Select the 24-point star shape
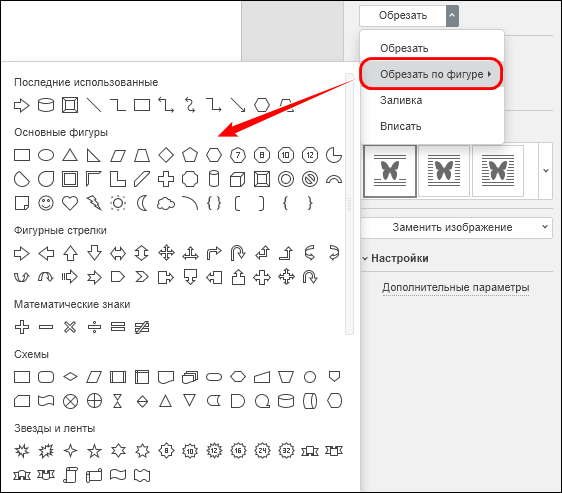 pos(262,451)
